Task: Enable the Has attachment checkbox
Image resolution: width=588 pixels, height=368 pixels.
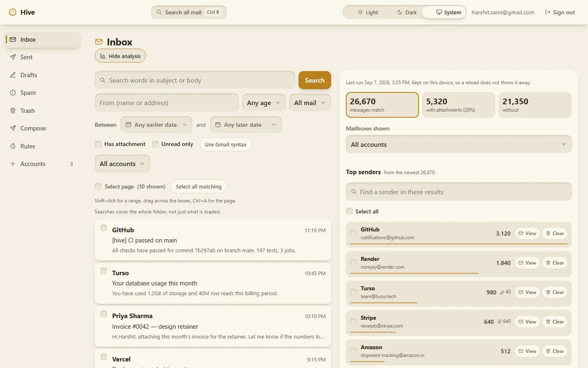Action: 98,144
